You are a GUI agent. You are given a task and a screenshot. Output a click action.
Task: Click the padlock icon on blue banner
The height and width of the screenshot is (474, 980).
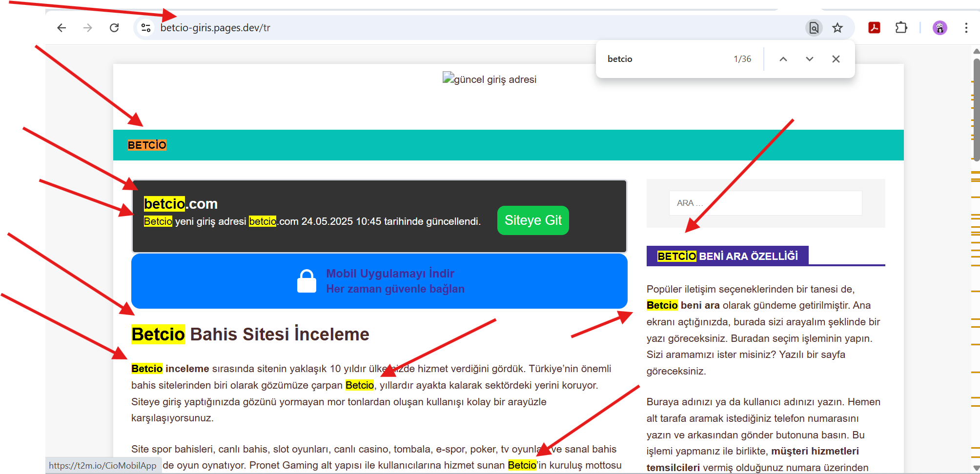[306, 281]
